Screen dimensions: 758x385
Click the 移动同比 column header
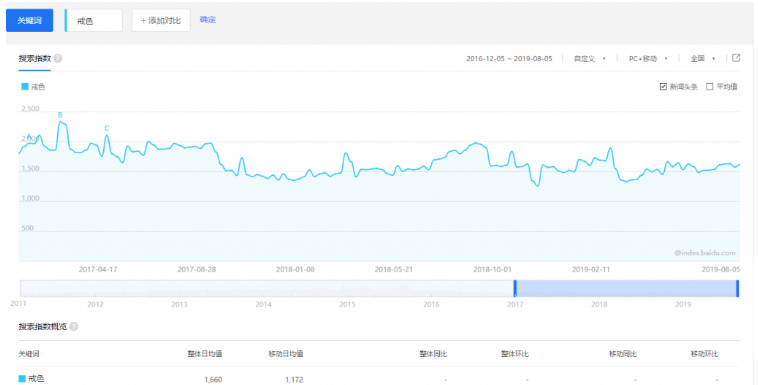[623, 354]
